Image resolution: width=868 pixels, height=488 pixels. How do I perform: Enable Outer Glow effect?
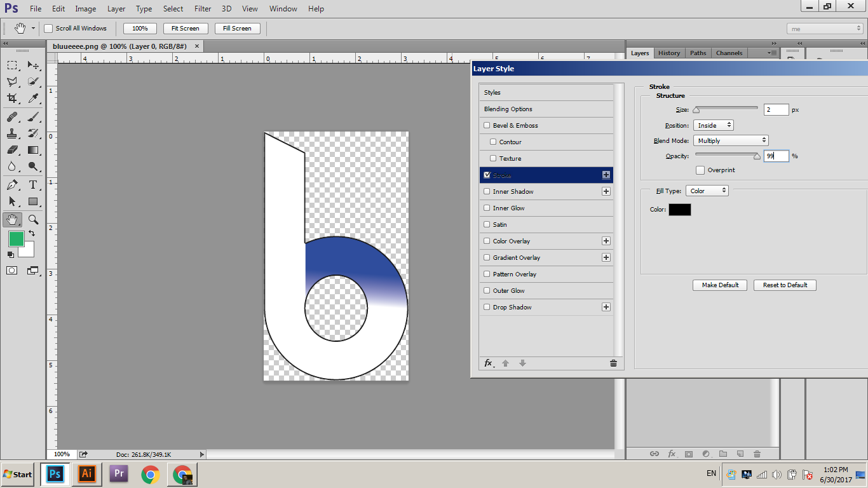pos(487,291)
